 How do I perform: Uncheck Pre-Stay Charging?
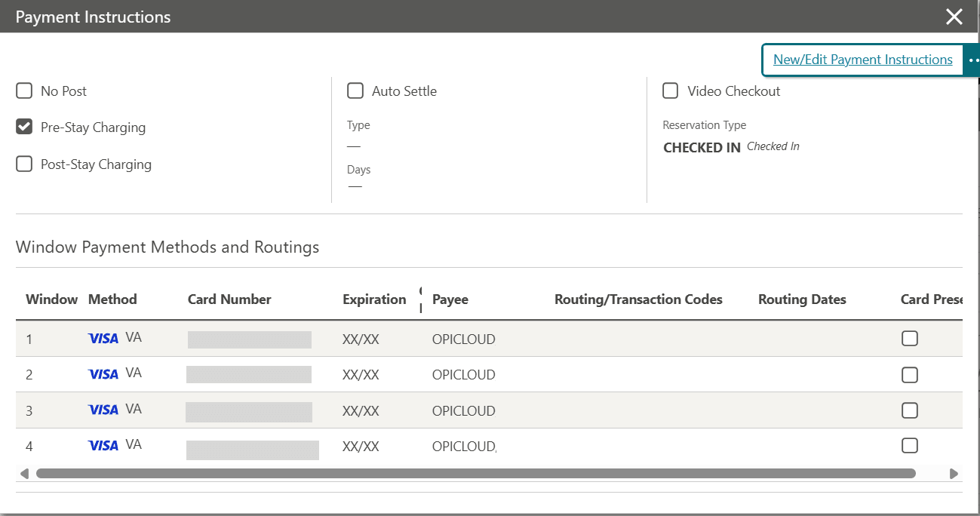click(x=24, y=127)
